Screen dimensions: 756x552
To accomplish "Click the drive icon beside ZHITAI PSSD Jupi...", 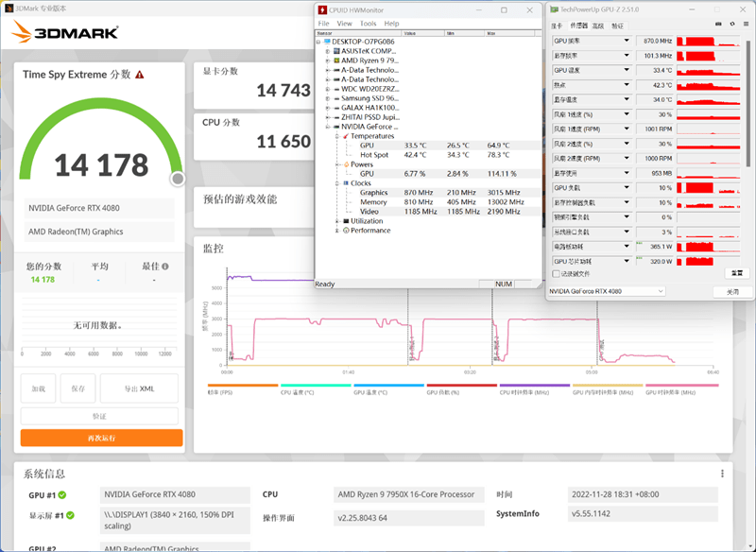I will tap(336, 117).
